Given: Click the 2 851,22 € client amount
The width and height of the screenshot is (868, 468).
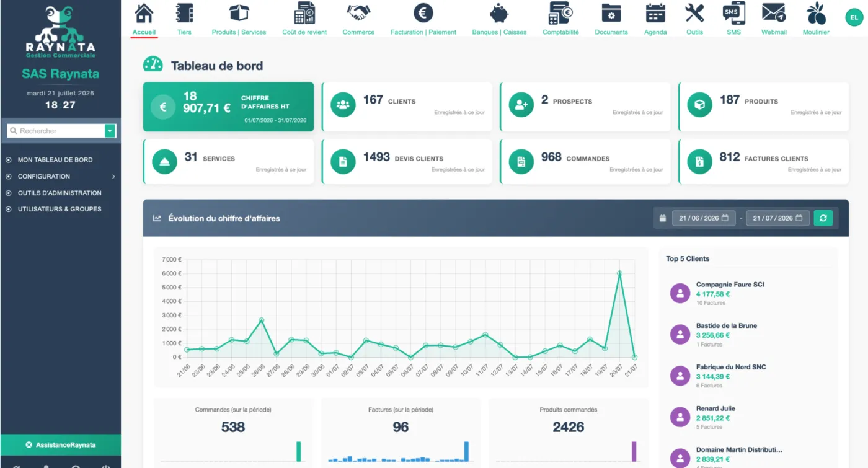Looking at the screenshot, I should [713, 418].
